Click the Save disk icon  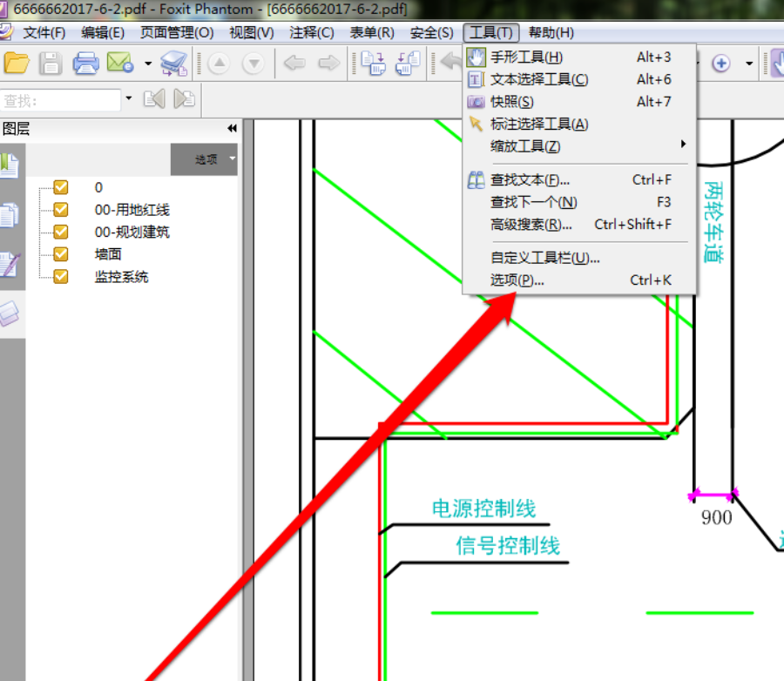tap(51, 64)
